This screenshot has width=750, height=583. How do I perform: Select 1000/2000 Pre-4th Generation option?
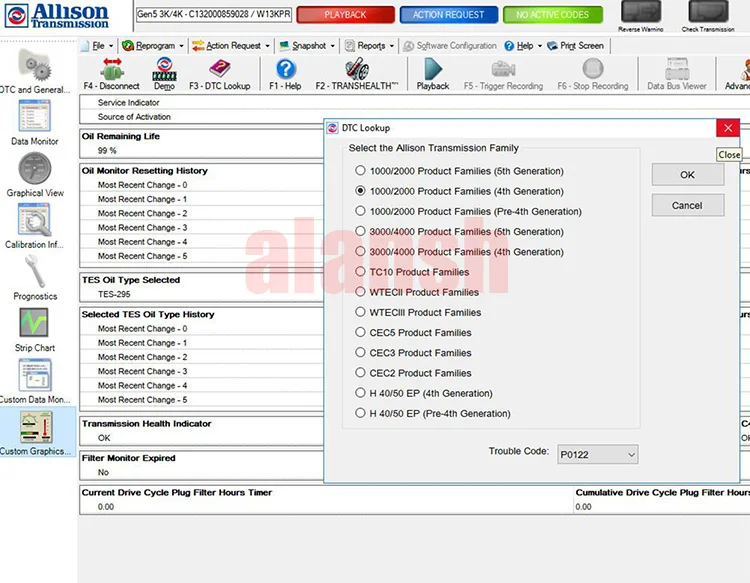pyautogui.click(x=360, y=210)
